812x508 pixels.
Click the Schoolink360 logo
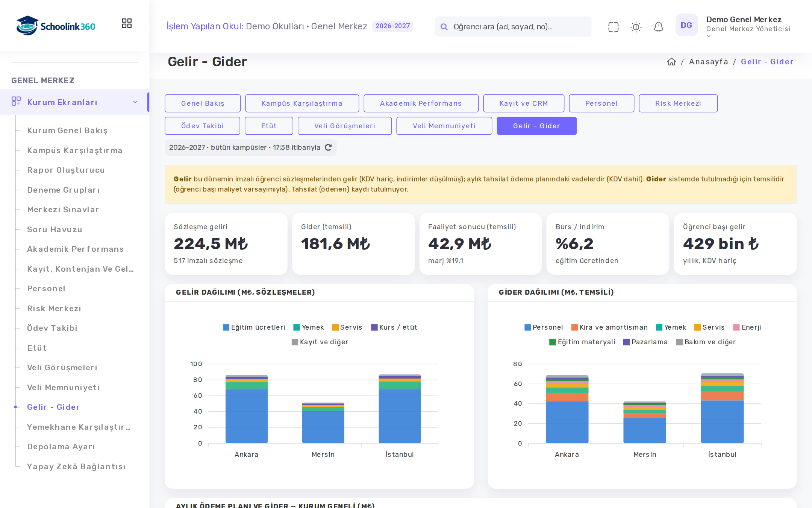point(56,26)
